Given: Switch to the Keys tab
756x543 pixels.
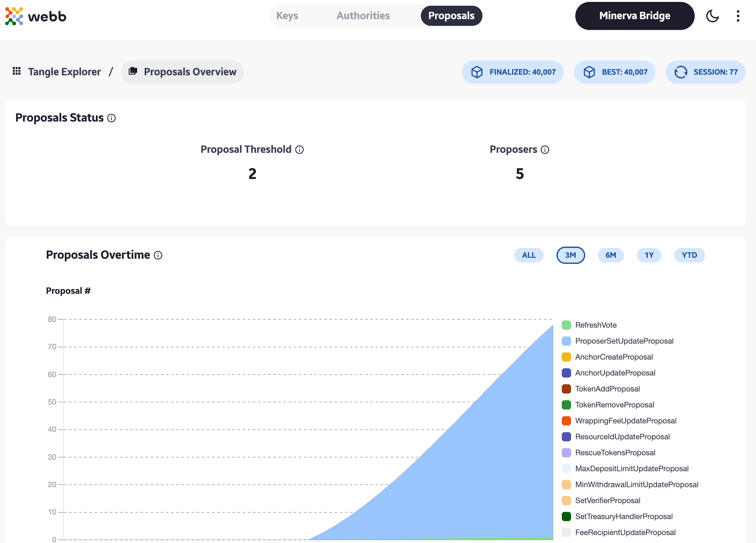Looking at the screenshot, I should click(287, 16).
